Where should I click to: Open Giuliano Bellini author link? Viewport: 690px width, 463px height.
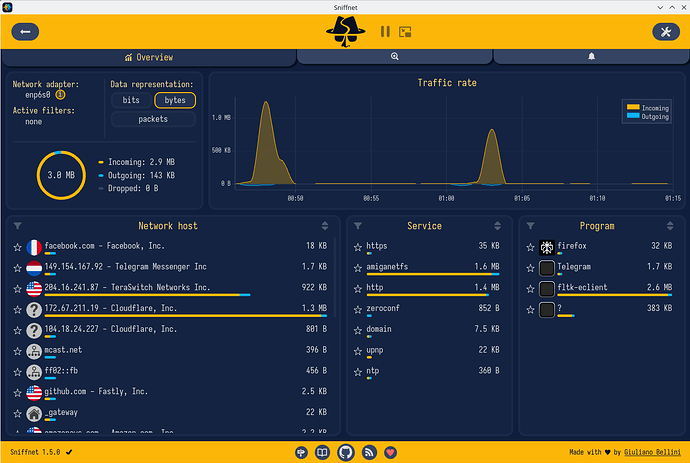tap(652, 452)
